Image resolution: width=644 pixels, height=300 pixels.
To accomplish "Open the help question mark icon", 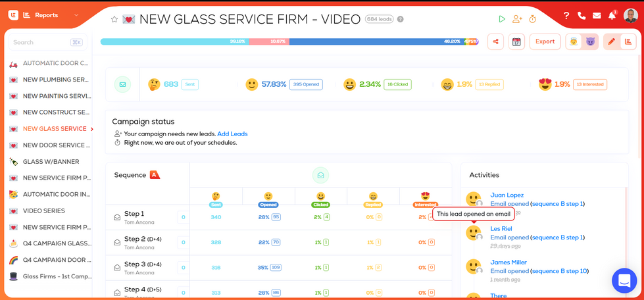I will pyautogui.click(x=566, y=16).
